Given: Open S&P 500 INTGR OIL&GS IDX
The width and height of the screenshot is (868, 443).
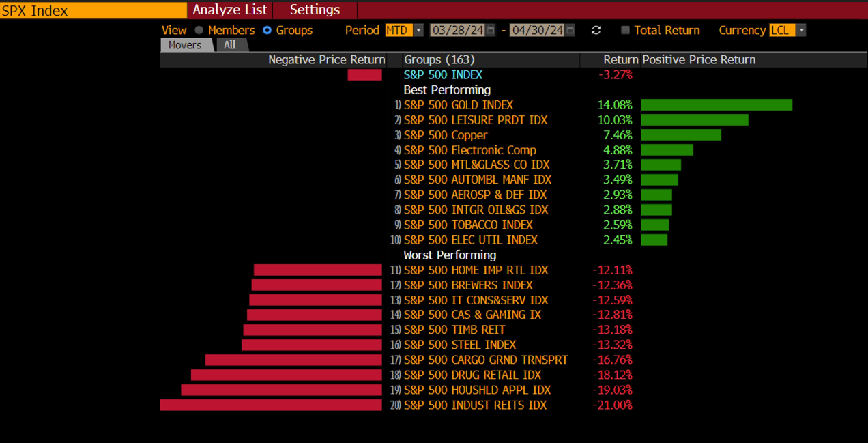Looking at the screenshot, I should tap(476, 210).
